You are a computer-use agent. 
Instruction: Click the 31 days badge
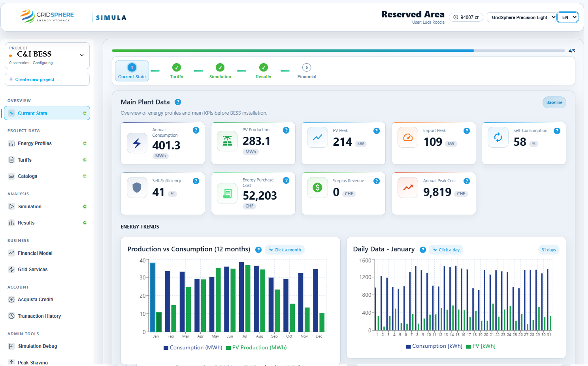(548, 250)
